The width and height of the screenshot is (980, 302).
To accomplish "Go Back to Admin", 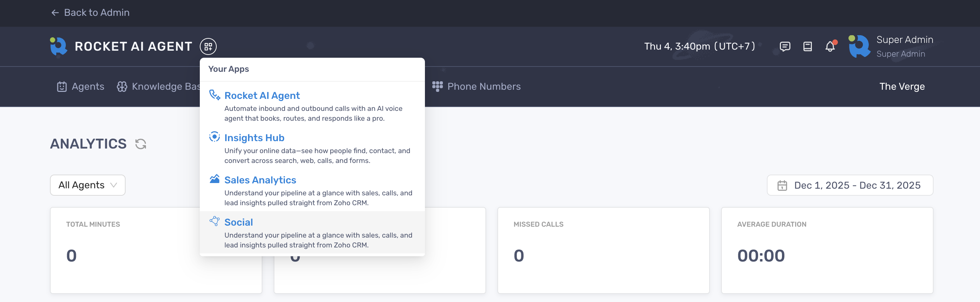I will pos(90,13).
